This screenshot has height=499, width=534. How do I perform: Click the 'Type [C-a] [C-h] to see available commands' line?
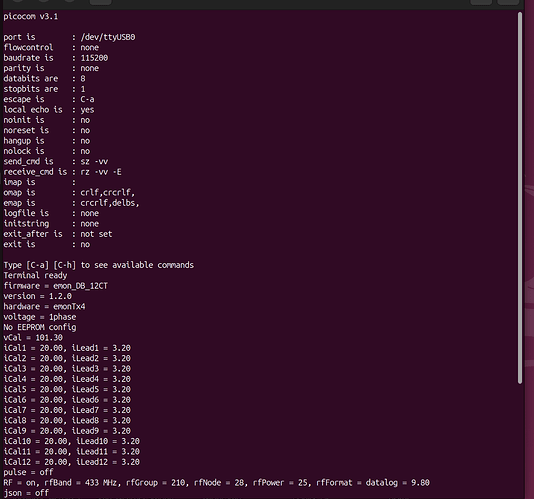[x=99, y=265]
